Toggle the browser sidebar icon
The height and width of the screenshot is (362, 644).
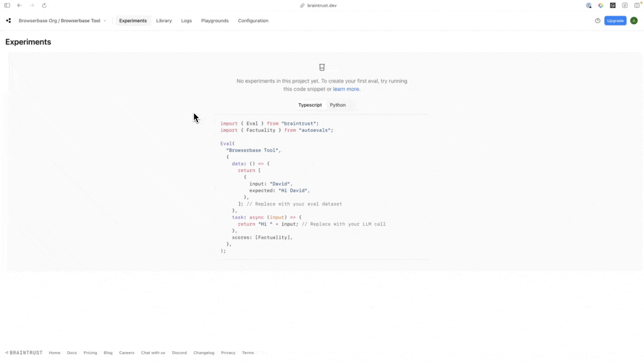pyautogui.click(x=7, y=6)
